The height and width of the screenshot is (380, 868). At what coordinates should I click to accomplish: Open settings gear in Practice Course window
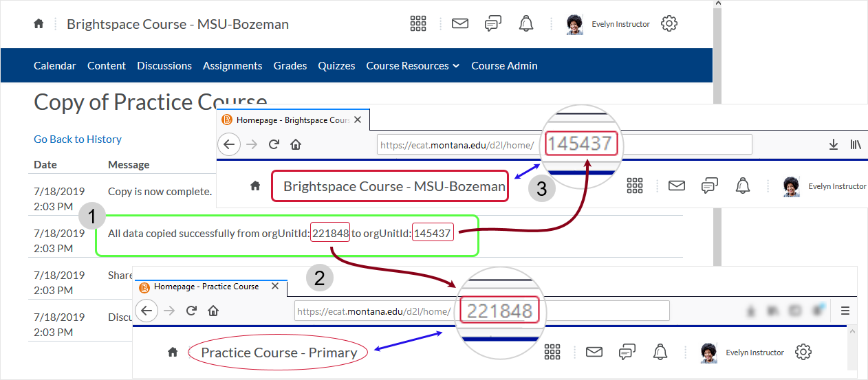pos(803,352)
